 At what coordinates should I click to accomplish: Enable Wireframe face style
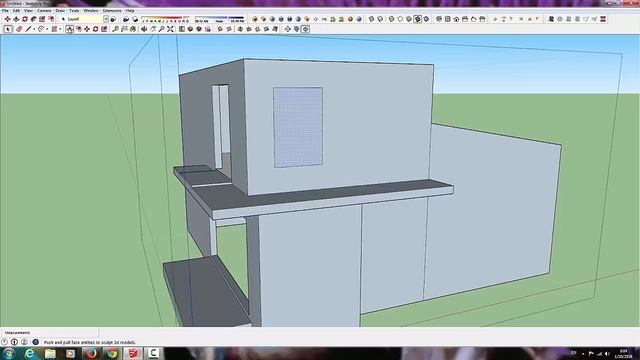[x=391, y=19]
